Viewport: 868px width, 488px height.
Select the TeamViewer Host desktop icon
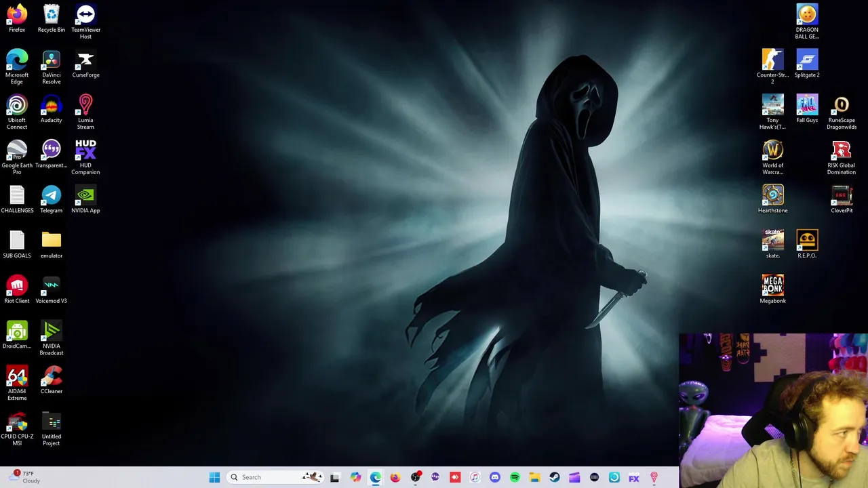pyautogui.click(x=85, y=22)
